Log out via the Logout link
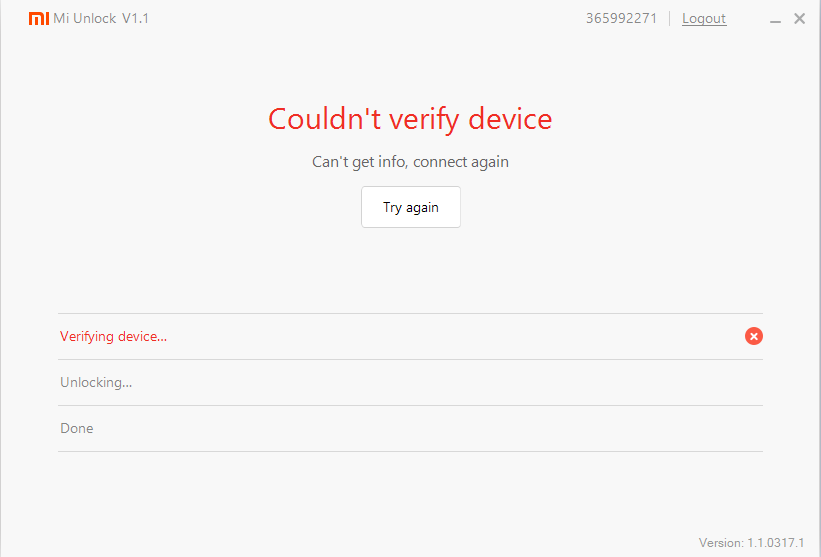 (704, 19)
